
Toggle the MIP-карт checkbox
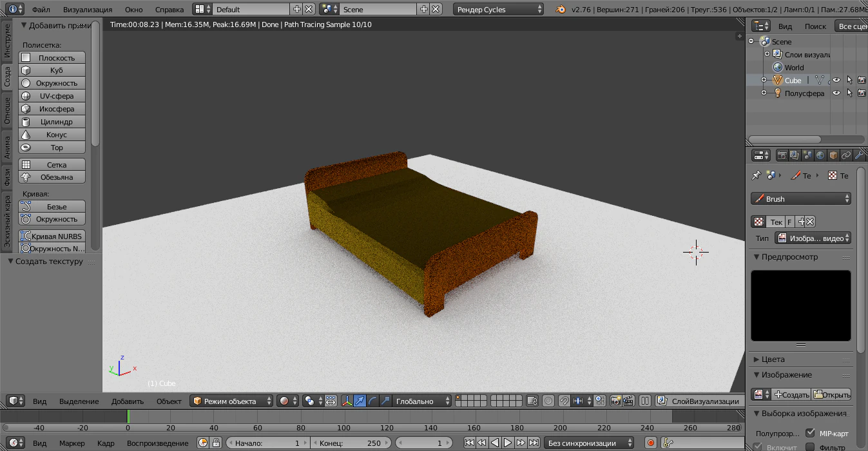[x=810, y=433]
